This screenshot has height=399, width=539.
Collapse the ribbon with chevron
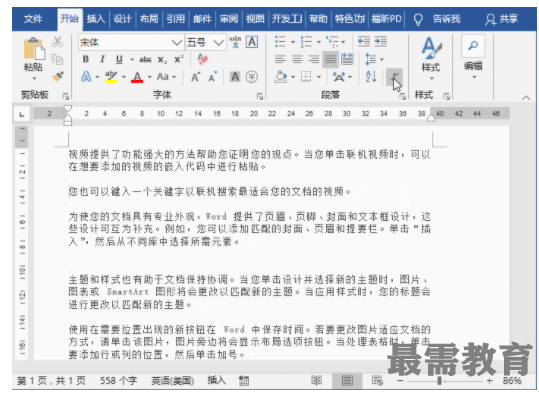[x=526, y=98]
